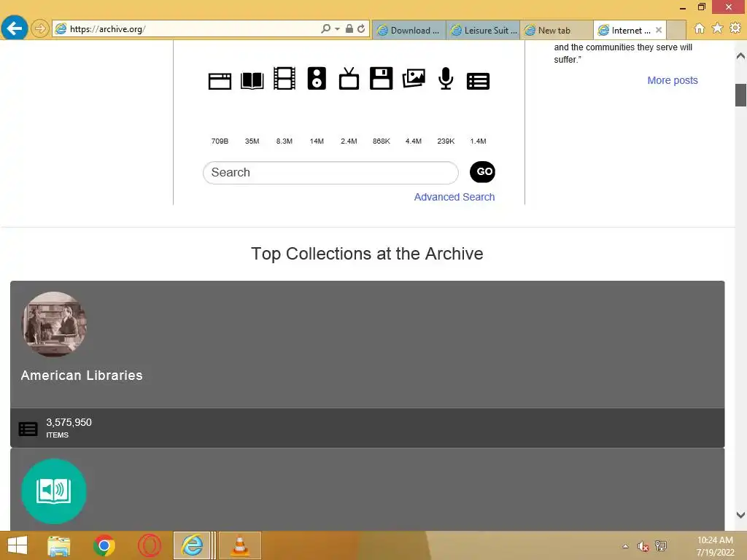Open the address bar dropdown arrow

337,29
